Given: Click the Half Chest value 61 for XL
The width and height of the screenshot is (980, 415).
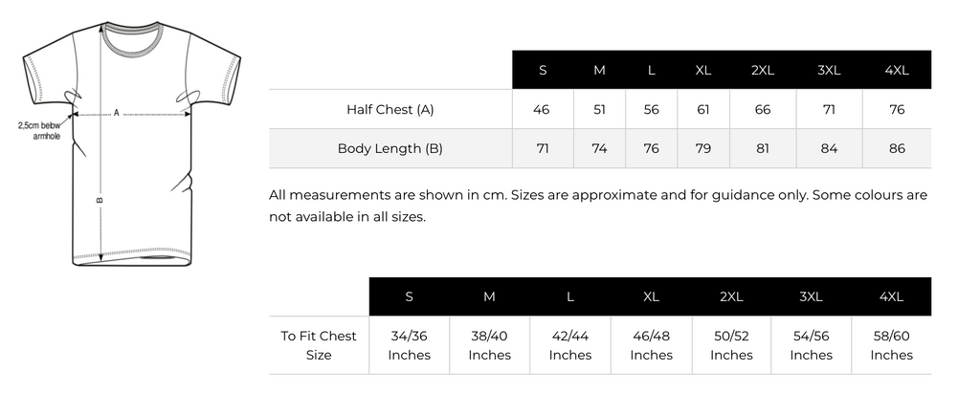Looking at the screenshot, I should [x=703, y=110].
